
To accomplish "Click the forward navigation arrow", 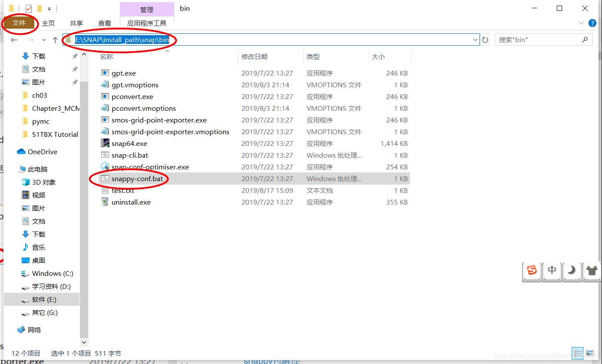I will coord(30,40).
